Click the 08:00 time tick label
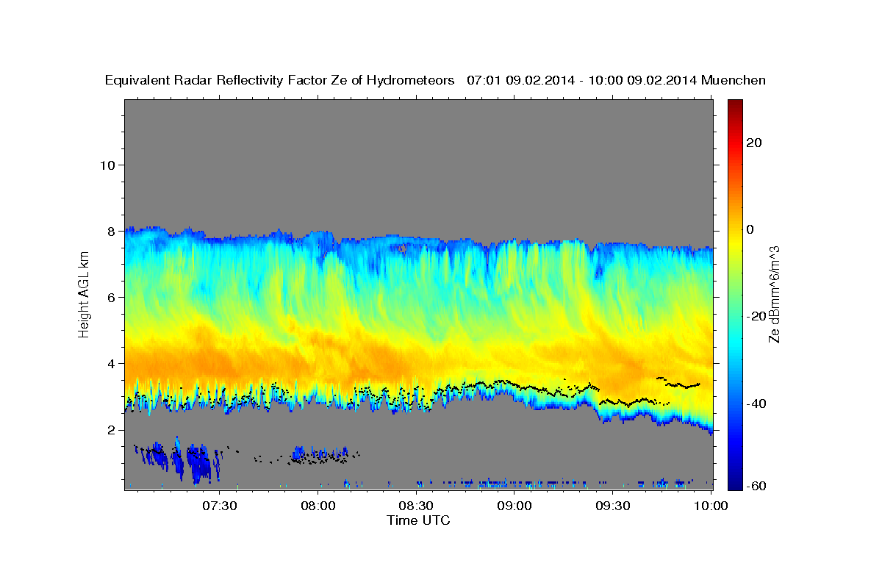 point(319,506)
